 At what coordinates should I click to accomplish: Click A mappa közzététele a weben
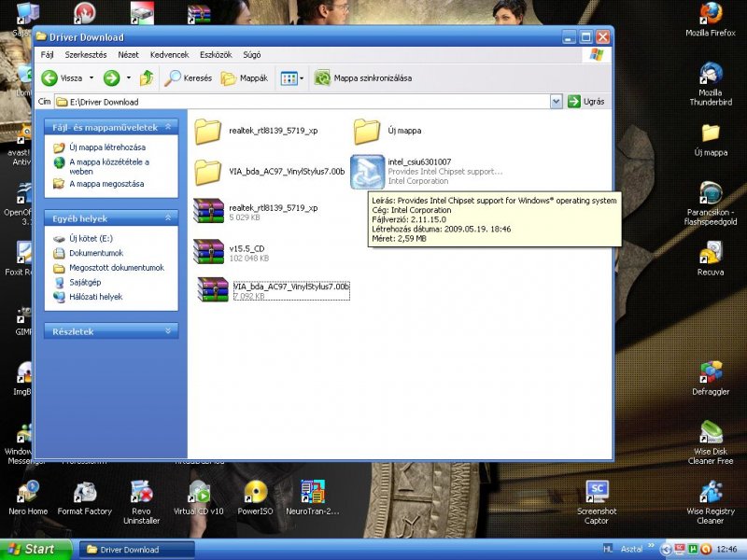pos(109,167)
